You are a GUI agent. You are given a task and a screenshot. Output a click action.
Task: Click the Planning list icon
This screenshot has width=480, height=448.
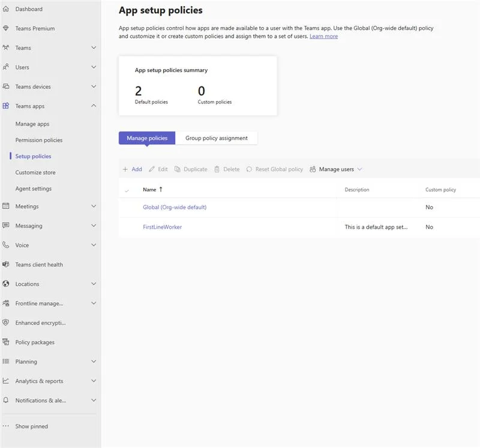click(5, 362)
